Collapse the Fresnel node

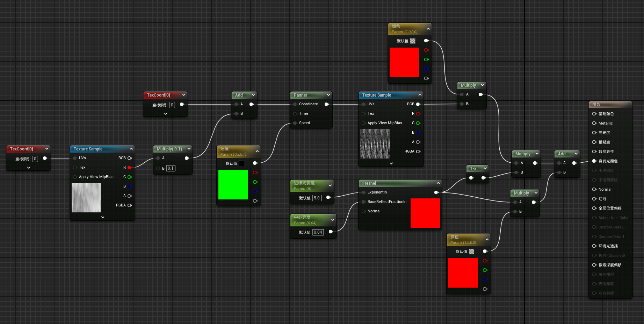click(x=438, y=183)
